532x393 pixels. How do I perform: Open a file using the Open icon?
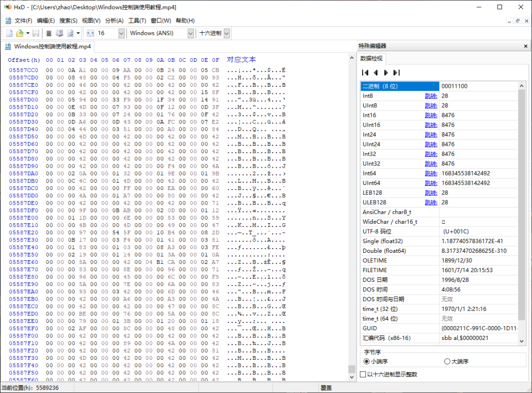pyautogui.click(x=19, y=33)
